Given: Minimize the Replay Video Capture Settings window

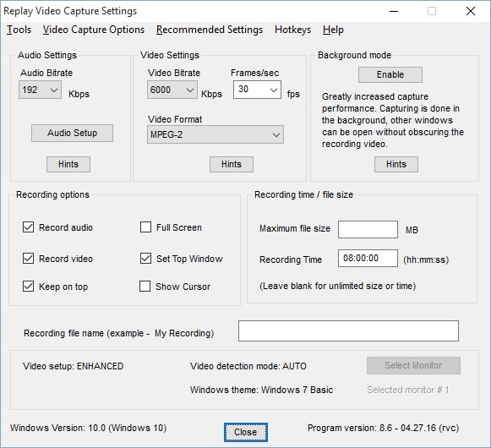Looking at the screenshot, I should (x=394, y=11).
